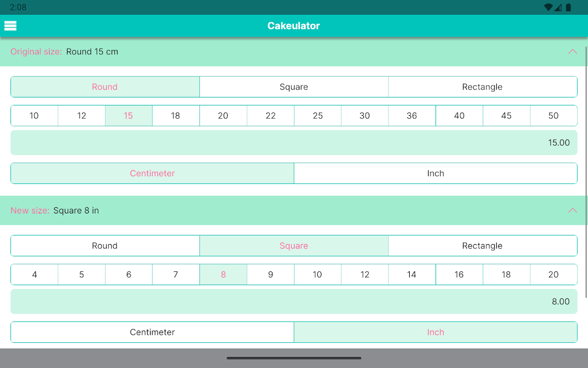
Task: Set new size preset to 20
Action: (x=554, y=274)
